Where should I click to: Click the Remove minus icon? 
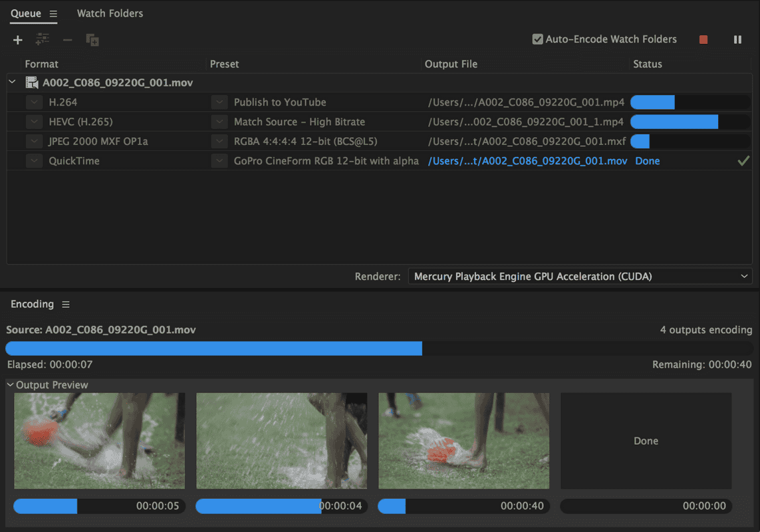(x=67, y=40)
